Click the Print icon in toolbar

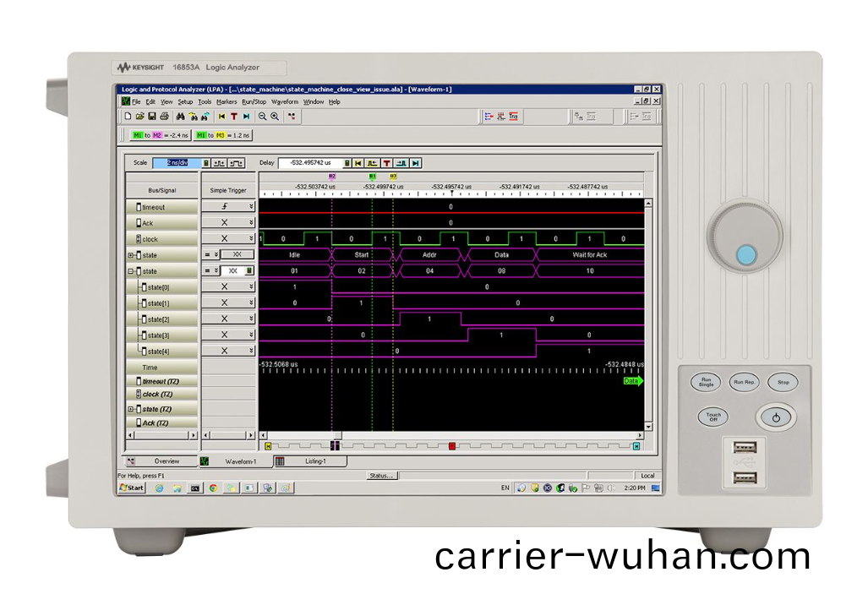[x=165, y=117]
